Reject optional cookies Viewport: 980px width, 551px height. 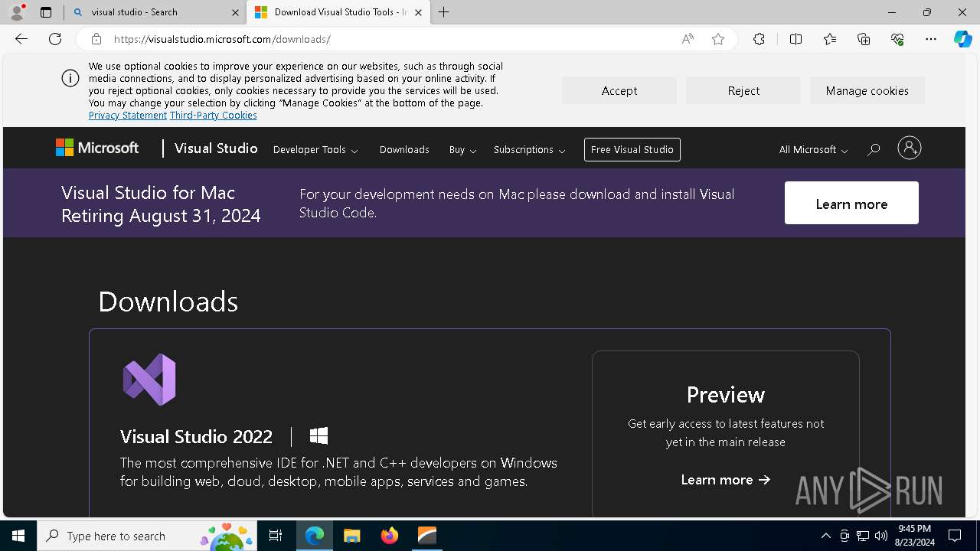[x=743, y=90]
